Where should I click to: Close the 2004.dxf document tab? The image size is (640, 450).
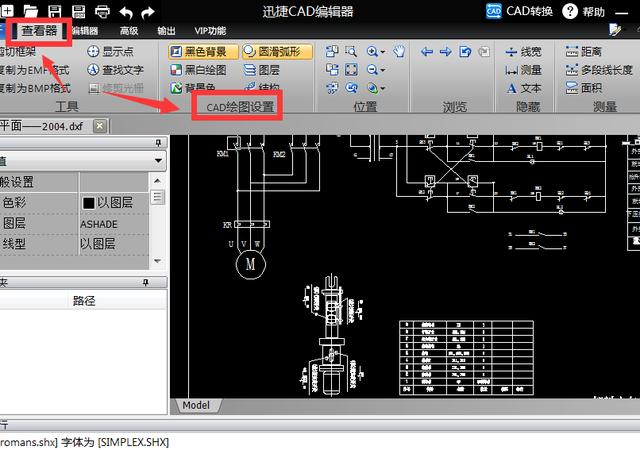(99, 126)
